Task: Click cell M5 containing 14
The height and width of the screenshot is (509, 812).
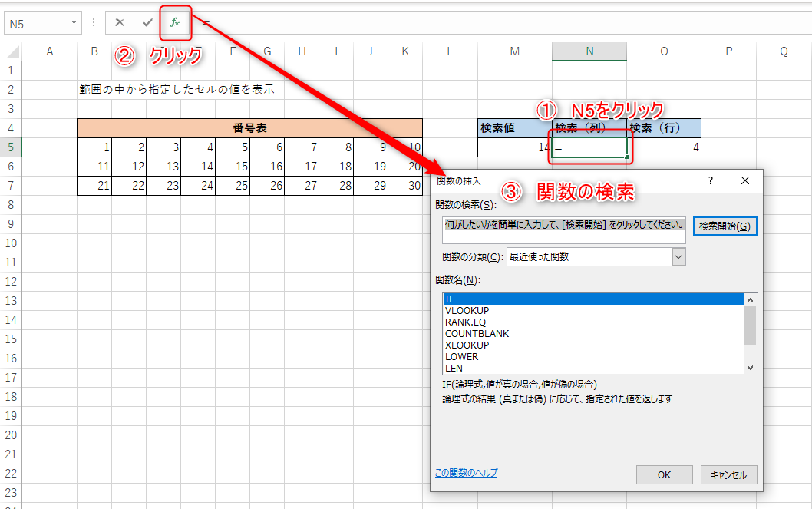Action: coord(515,147)
